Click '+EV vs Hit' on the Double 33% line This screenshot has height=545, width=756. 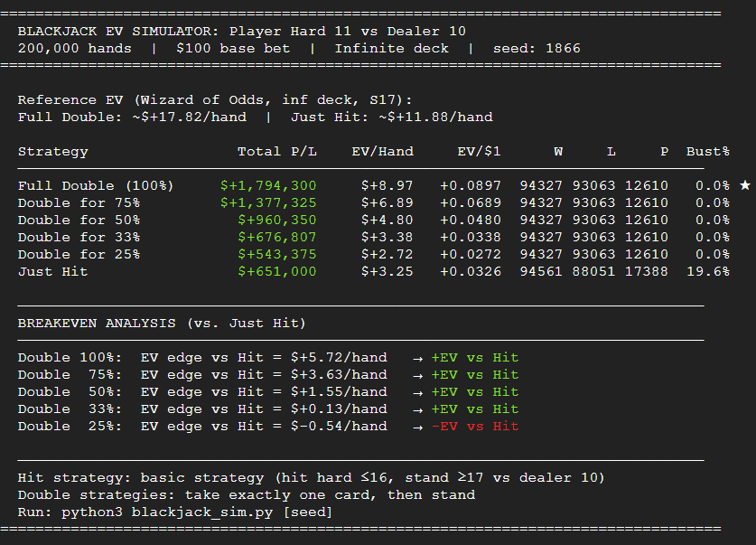(x=475, y=409)
